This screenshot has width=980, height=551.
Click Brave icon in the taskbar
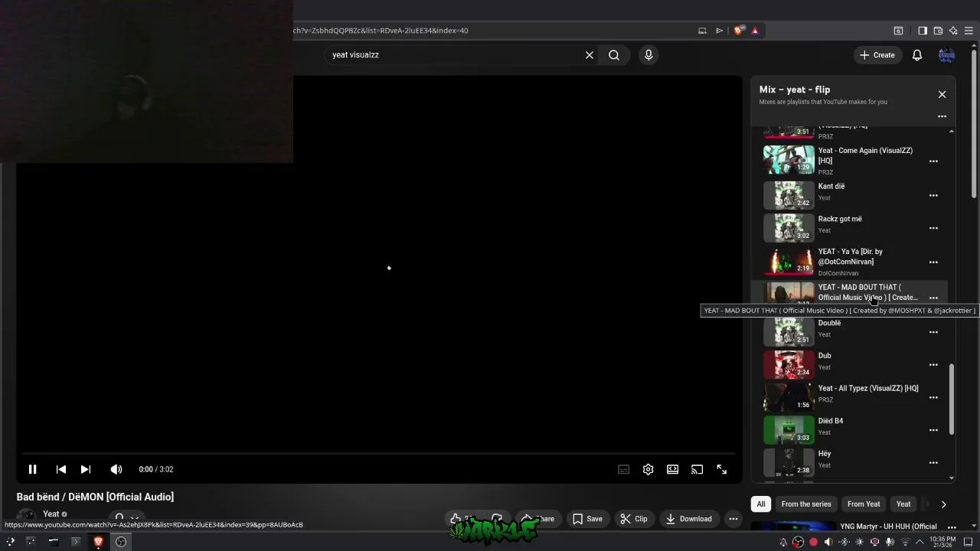point(98,542)
